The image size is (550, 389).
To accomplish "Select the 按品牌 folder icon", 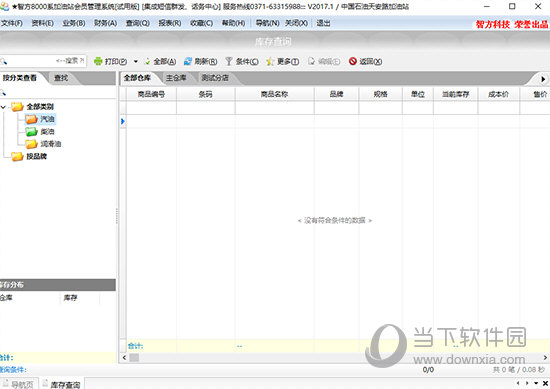I will point(17,156).
